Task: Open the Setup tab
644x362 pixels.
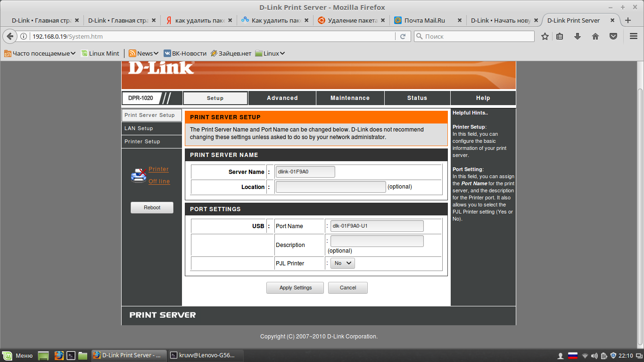Action: (x=215, y=98)
